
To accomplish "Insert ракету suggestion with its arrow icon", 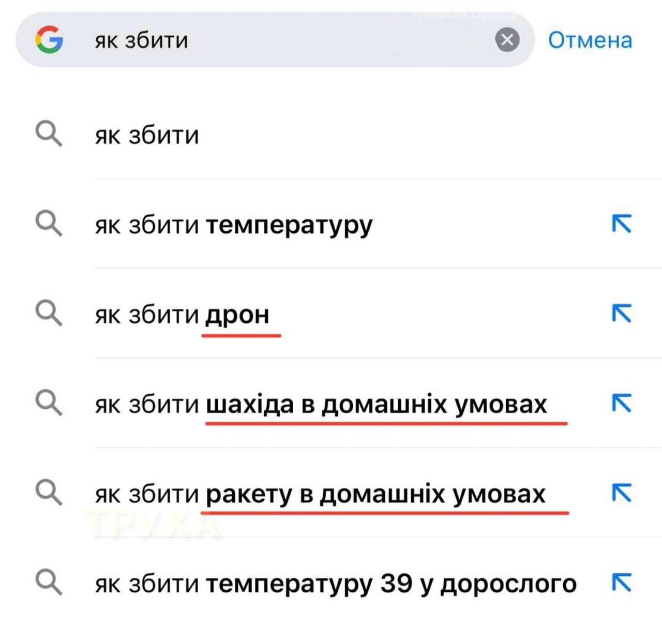I will (621, 493).
